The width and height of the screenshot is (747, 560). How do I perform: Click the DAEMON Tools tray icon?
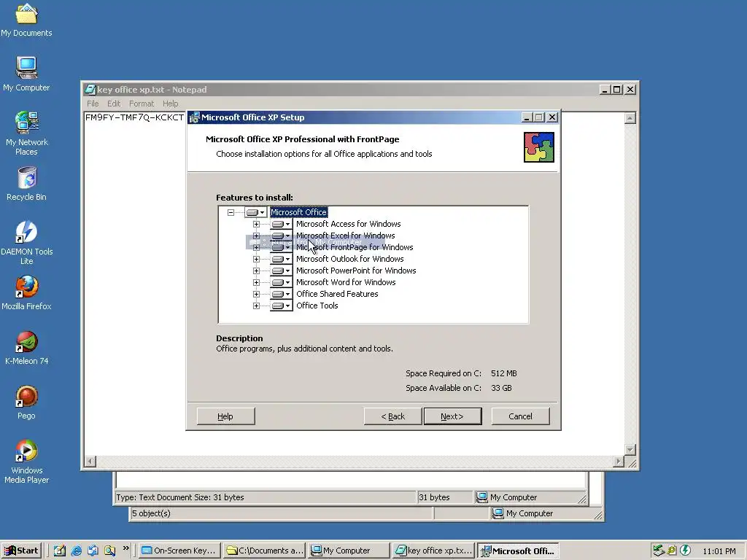(686, 551)
